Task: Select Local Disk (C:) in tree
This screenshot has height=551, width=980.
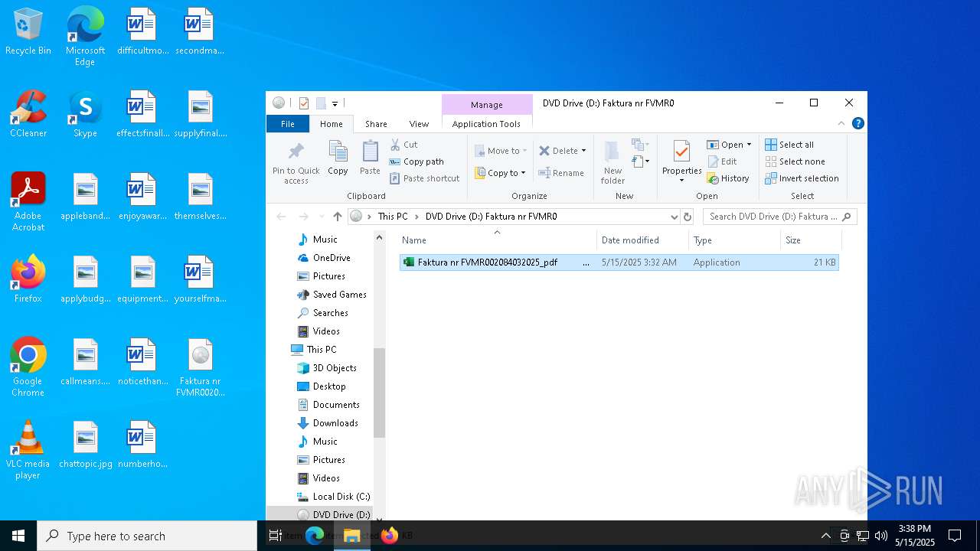Action: 333,497
